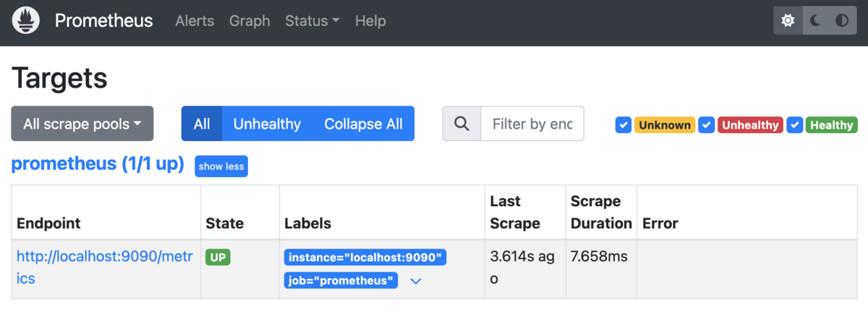Image resolution: width=868 pixels, height=321 pixels.
Task: Uncheck the Unknown state checkbox
Action: pos(624,125)
